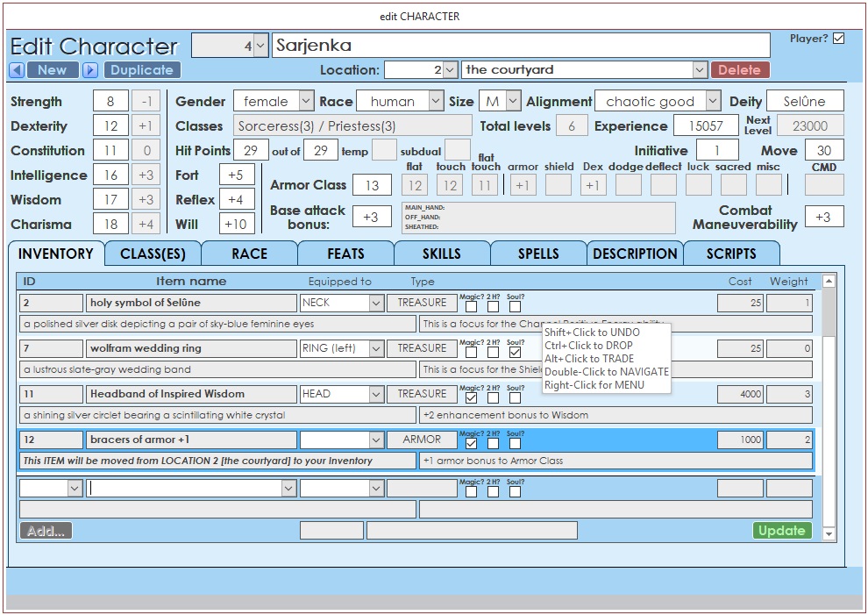
Task: Click the inventory scrollbar down arrow
Action: [x=829, y=533]
